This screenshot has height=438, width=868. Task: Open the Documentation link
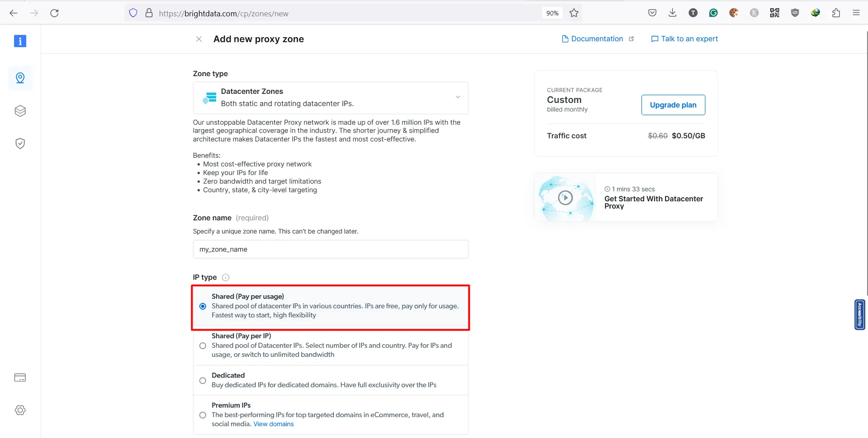pos(596,39)
